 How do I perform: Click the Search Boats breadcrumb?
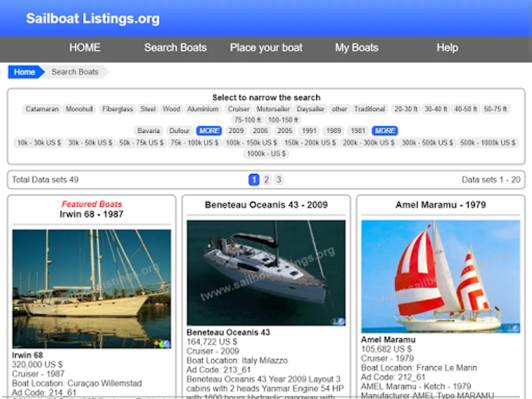(75, 72)
